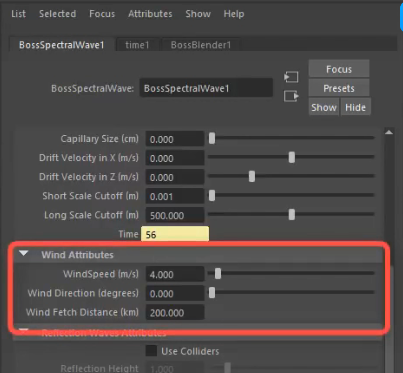
Task: Click the Focus button
Action: (339, 69)
